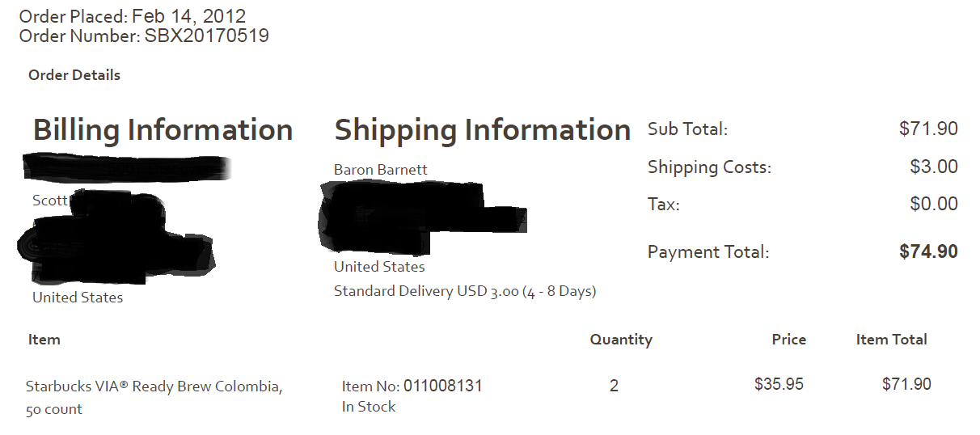Click the Billing Information heading
980x435 pixels.
(163, 130)
